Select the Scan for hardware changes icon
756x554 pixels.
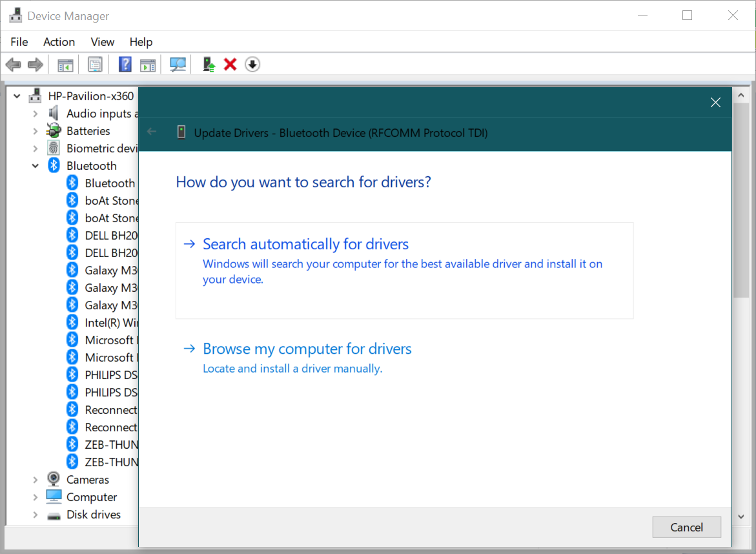178,64
